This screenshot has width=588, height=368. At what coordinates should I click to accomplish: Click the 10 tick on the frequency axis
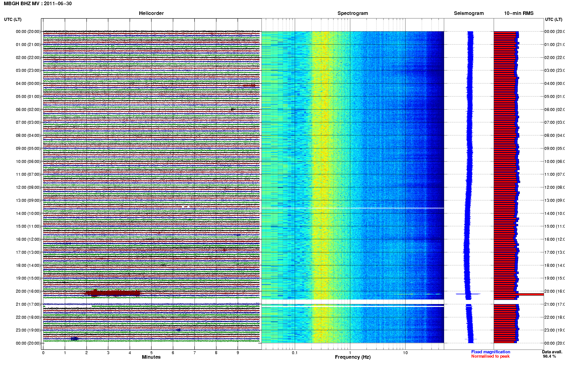tap(405, 353)
